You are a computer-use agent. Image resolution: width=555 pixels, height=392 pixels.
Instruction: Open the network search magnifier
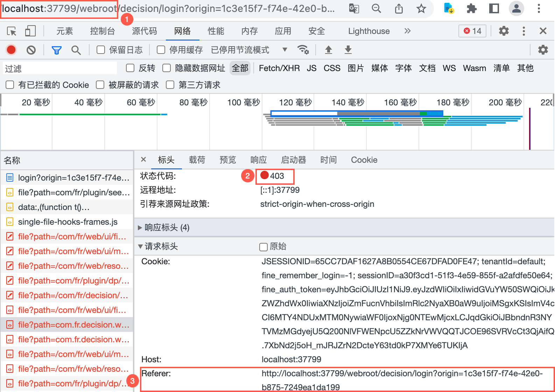76,50
